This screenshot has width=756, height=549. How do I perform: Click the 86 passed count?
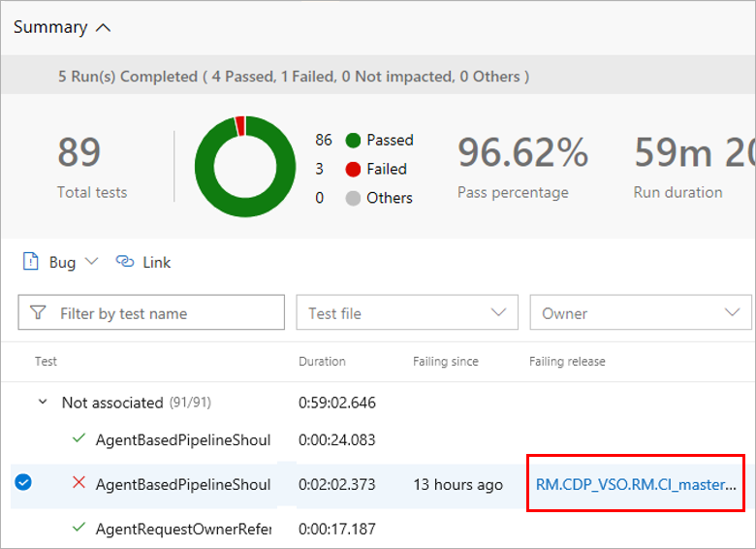324,140
